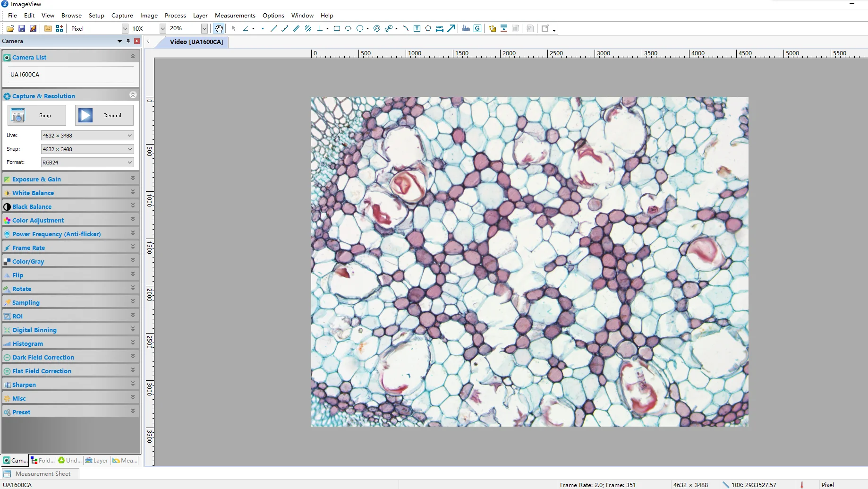The image size is (868, 489).
Task: Select the parallel lines measurement tool
Action: coord(296,28)
